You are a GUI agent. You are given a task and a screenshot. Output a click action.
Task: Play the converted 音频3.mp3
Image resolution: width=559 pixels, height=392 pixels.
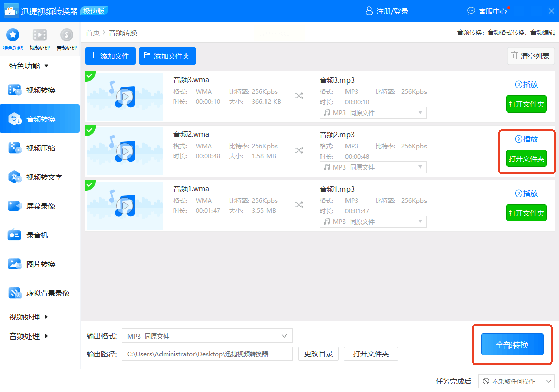coord(526,85)
